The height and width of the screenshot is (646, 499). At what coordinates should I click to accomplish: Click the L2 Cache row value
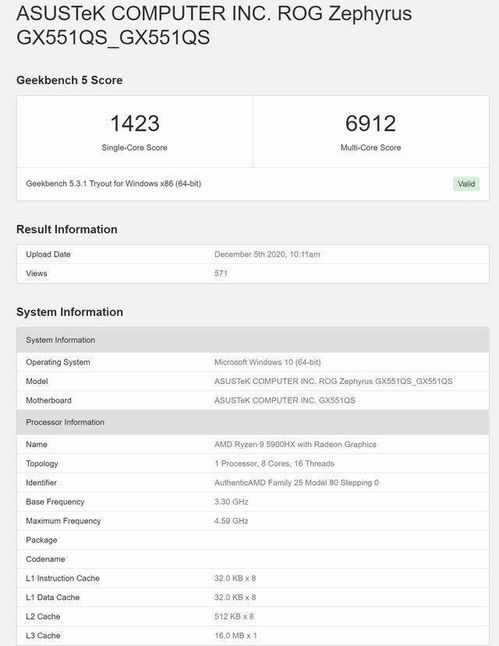234,616
